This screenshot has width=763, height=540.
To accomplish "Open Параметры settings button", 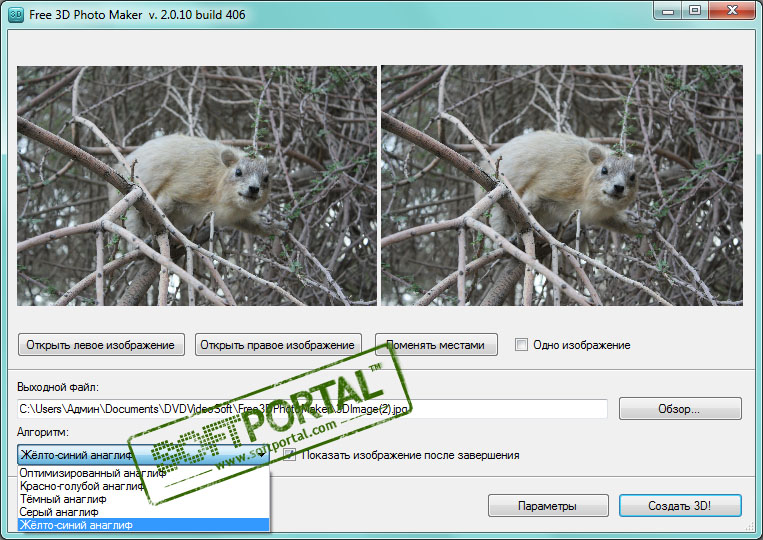I will click(548, 506).
